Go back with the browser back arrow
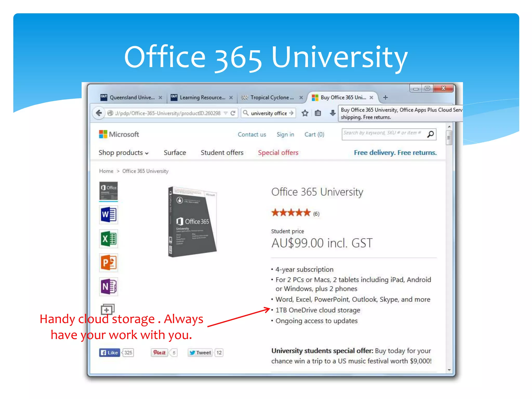This screenshot has width=532, height=399. pyautogui.click(x=99, y=113)
